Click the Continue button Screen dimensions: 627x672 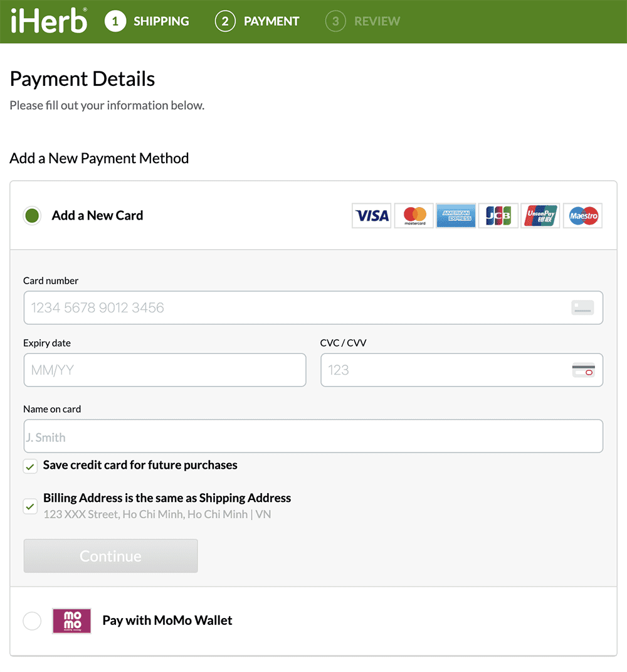[110, 556]
